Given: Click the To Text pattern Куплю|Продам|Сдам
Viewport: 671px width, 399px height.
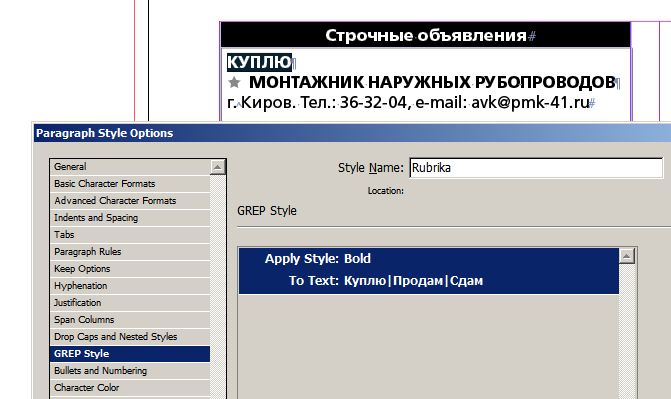Looking at the screenshot, I should pos(413,281).
